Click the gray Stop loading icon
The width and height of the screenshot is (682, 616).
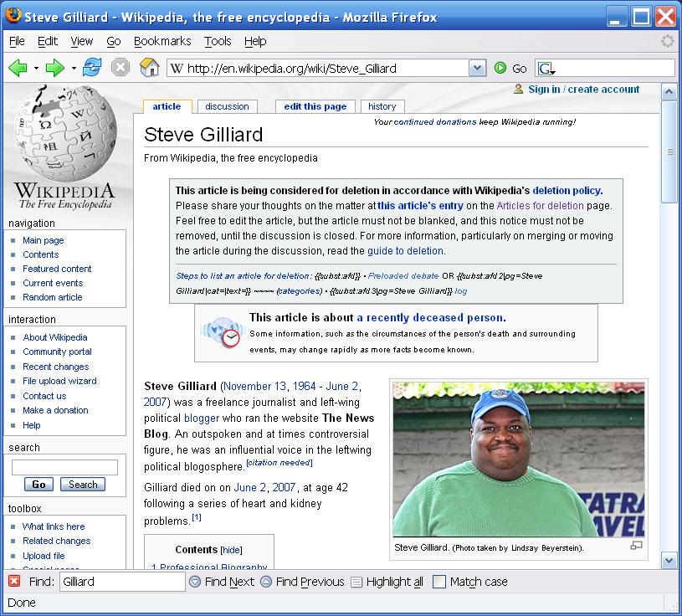[121, 68]
